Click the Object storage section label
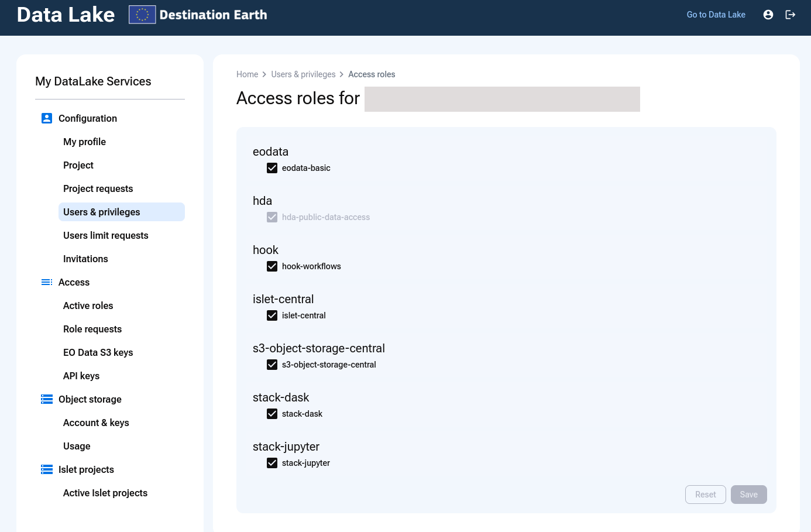The image size is (811, 532). (90, 399)
